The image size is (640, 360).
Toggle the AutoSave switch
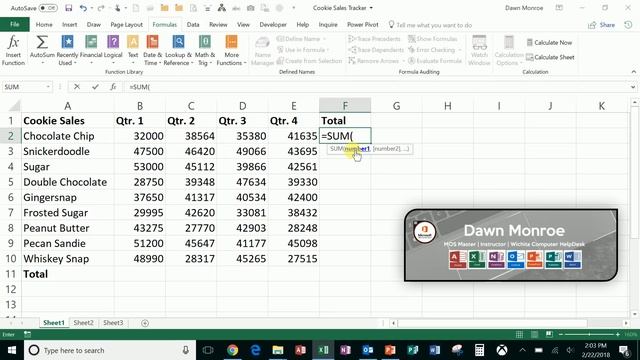(48, 8)
